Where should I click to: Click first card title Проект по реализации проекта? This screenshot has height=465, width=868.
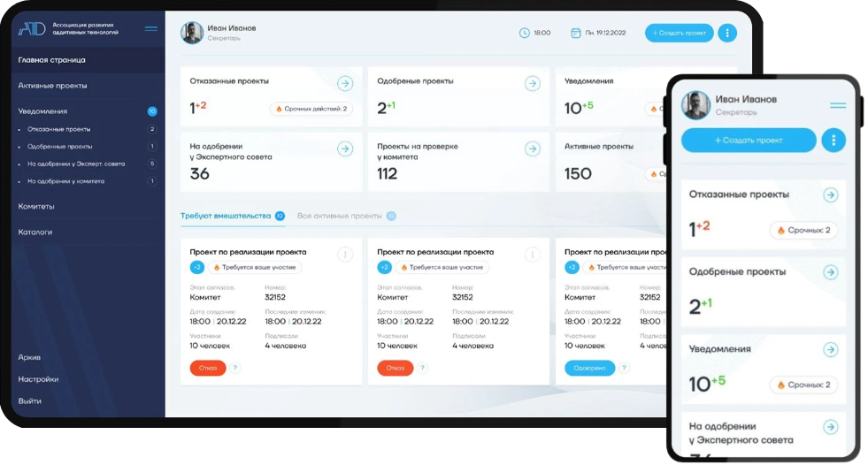[x=248, y=252]
